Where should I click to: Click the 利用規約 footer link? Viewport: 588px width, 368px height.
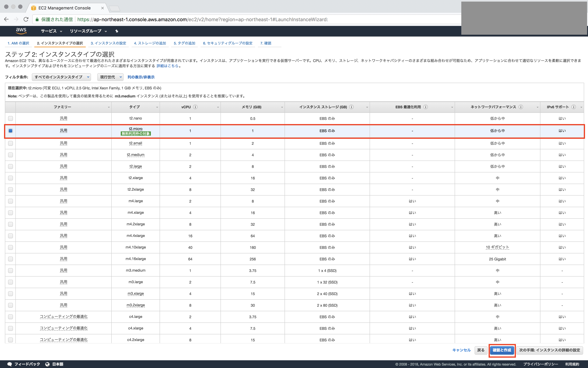572,364
